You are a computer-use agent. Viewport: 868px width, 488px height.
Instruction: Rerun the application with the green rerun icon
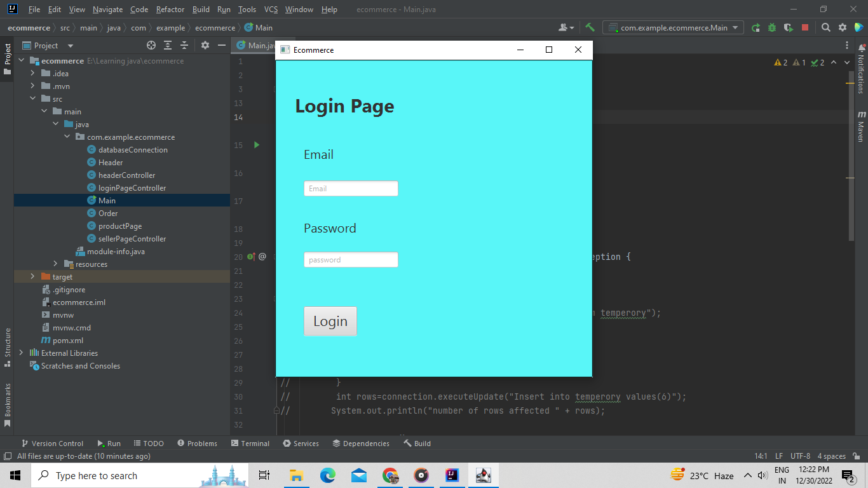[756, 28]
